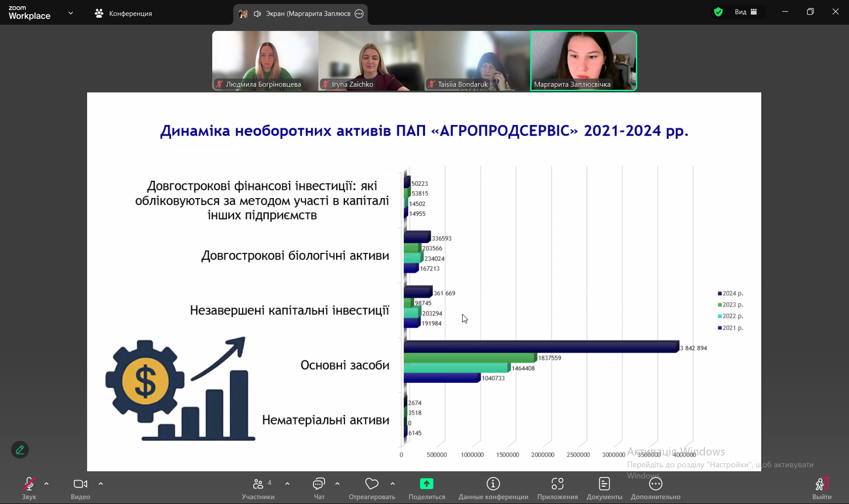Select the Конференция tab
849x504 pixels.
123,13
